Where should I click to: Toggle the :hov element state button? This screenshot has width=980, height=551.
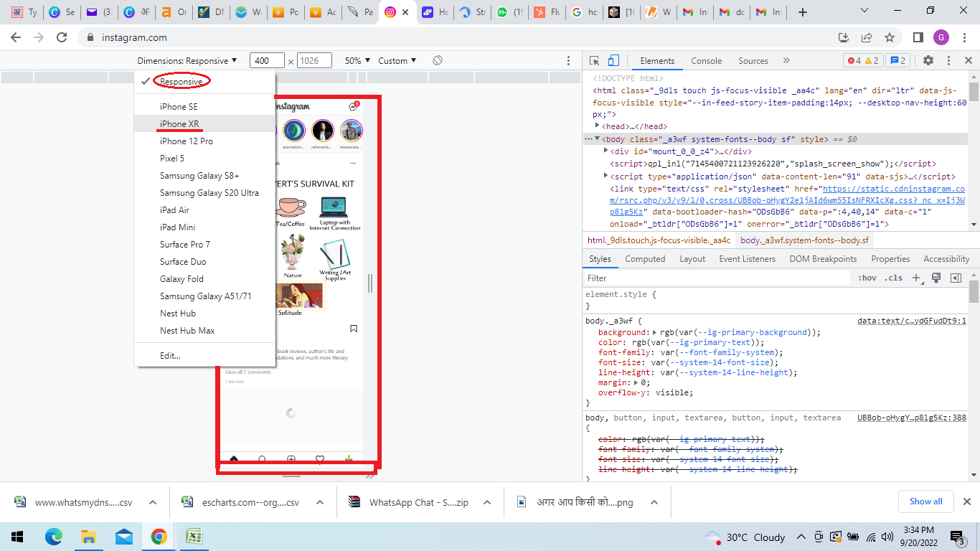coord(867,278)
